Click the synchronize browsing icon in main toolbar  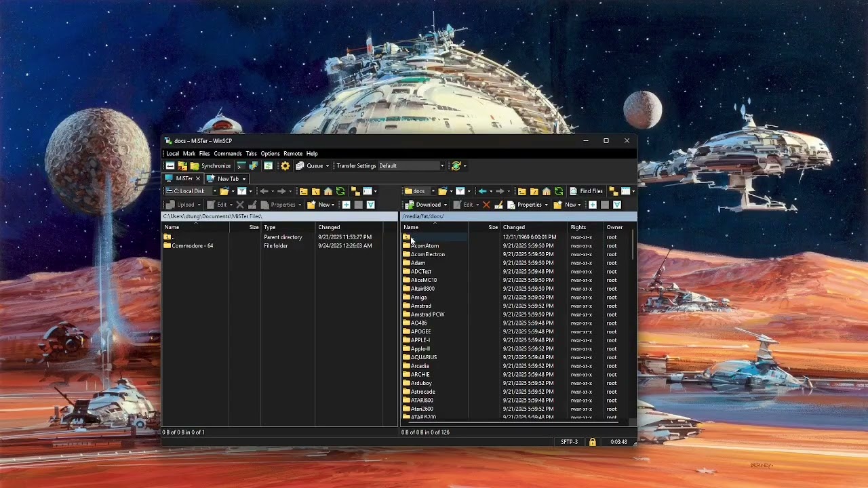(x=269, y=166)
